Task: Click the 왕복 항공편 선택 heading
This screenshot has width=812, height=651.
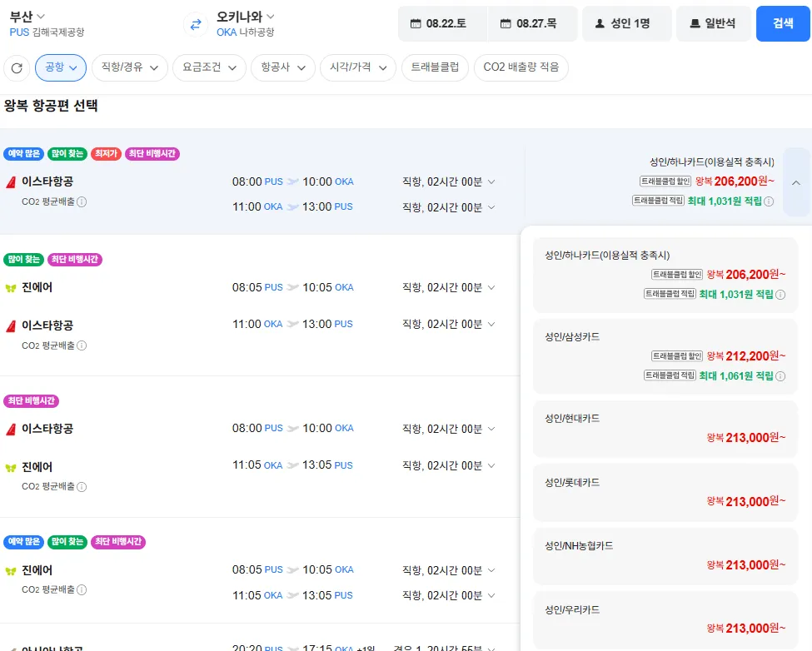Action: (51, 106)
